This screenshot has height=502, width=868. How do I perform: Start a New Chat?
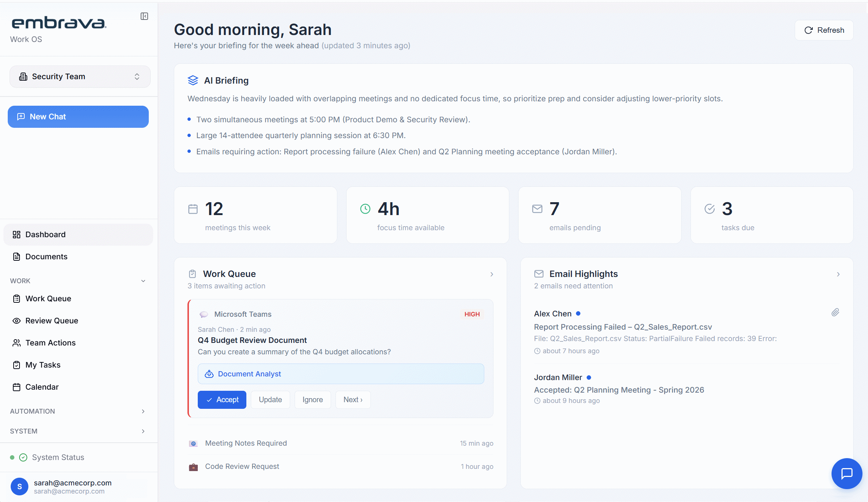78,116
